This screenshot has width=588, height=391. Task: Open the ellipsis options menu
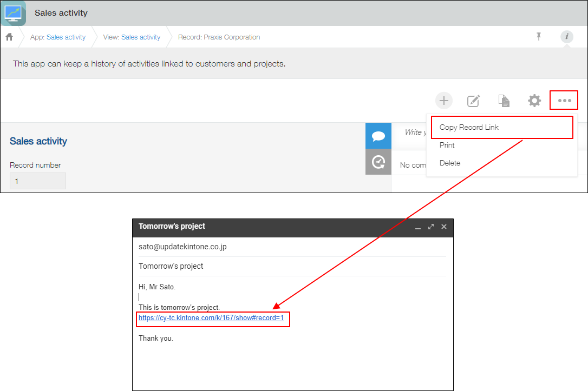[x=564, y=100]
